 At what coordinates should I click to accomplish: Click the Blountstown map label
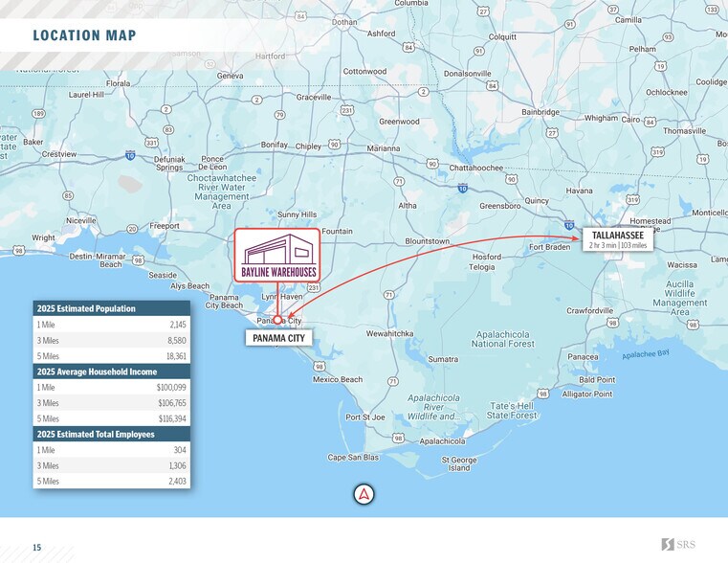click(428, 241)
